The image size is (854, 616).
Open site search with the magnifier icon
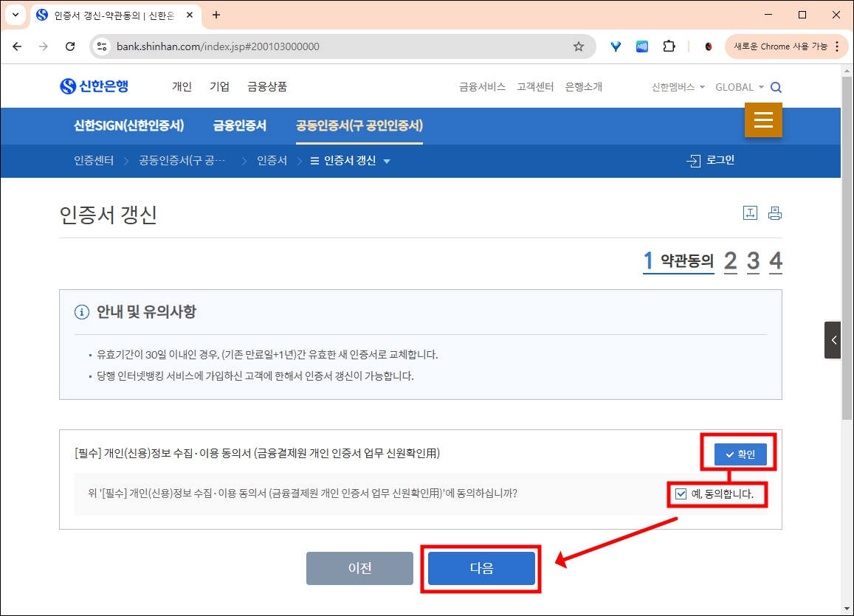pyautogui.click(x=776, y=86)
